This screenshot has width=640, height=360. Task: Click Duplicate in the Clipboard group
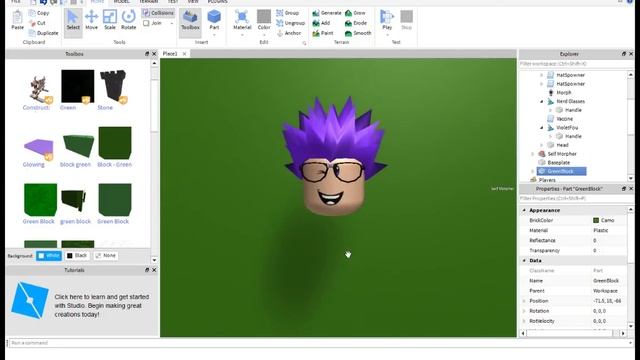pos(44,33)
